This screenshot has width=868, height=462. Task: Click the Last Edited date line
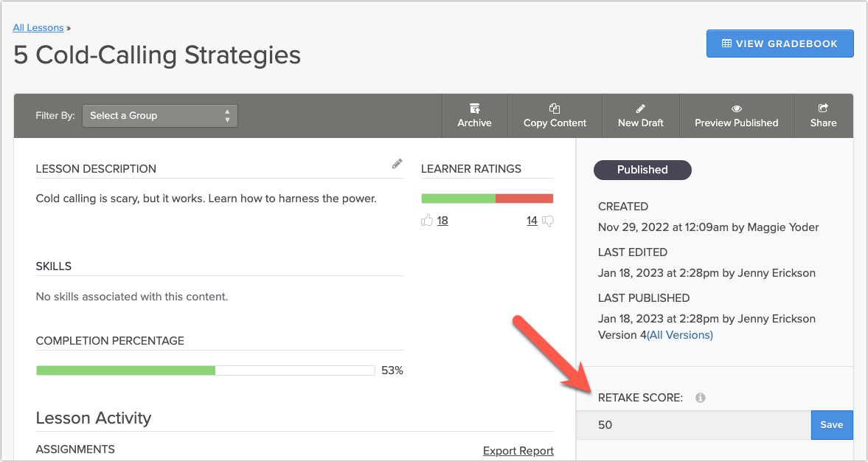pyautogui.click(x=707, y=273)
